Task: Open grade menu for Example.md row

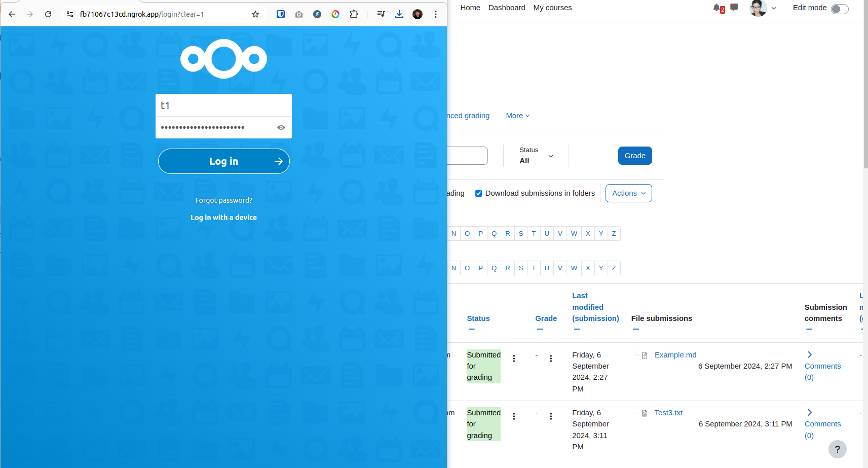Action: pyautogui.click(x=551, y=358)
